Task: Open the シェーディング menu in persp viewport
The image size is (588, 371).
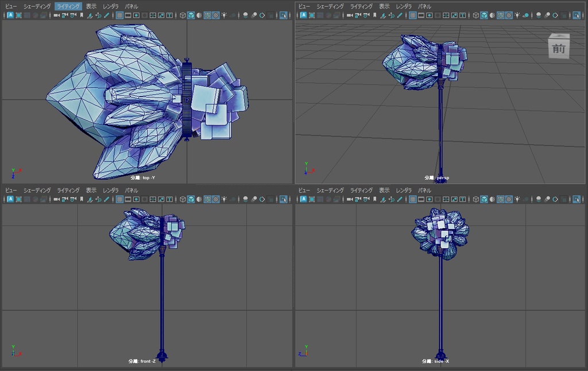Action: [x=329, y=6]
